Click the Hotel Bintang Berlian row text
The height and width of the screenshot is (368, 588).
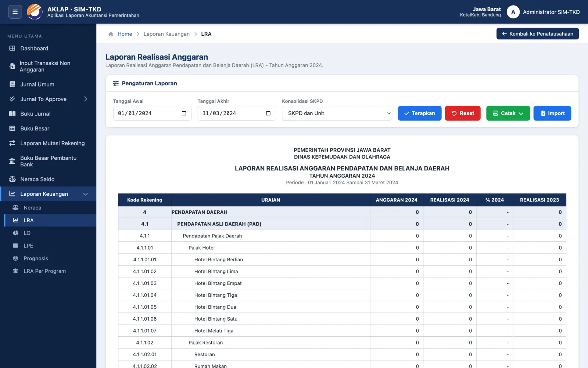point(219,259)
